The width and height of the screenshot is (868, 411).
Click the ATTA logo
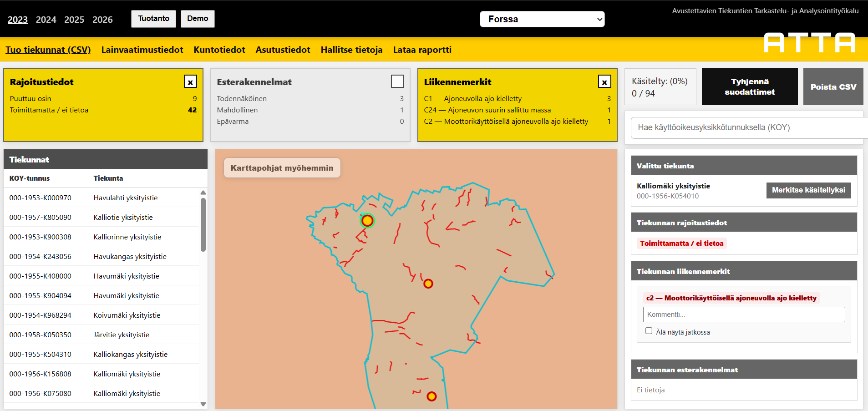(x=809, y=43)
